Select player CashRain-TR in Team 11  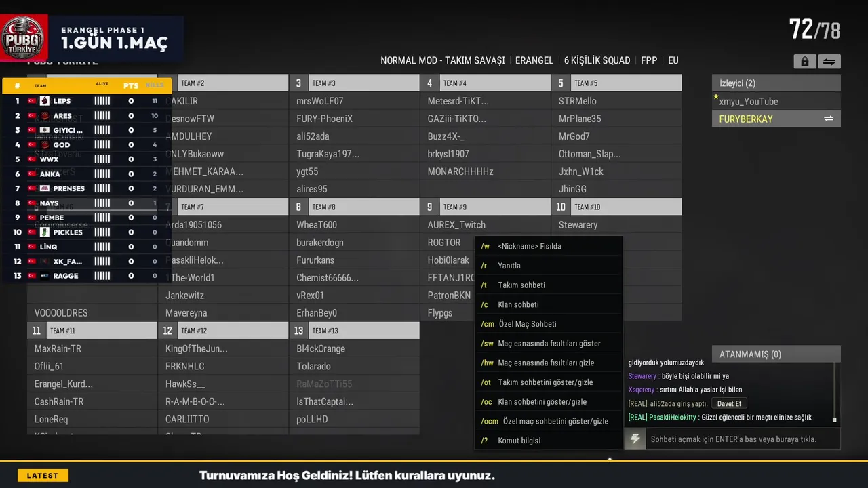coord(92,401)
